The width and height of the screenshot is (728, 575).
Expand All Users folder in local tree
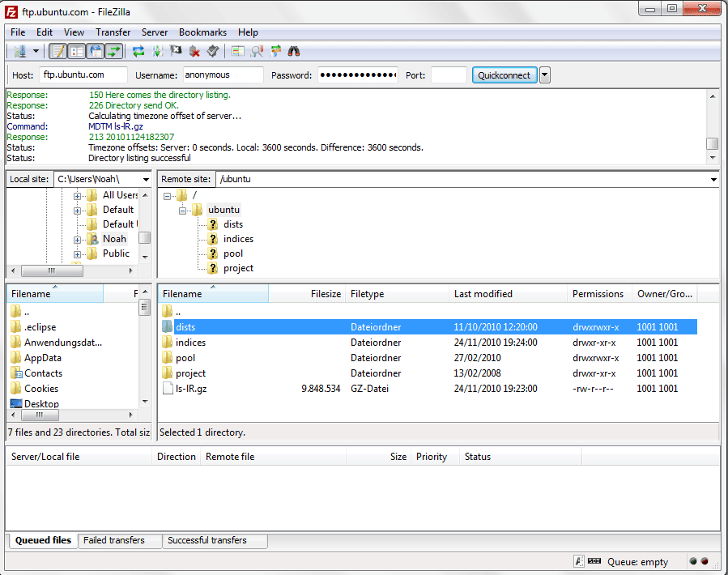click(x=77, y=196)
